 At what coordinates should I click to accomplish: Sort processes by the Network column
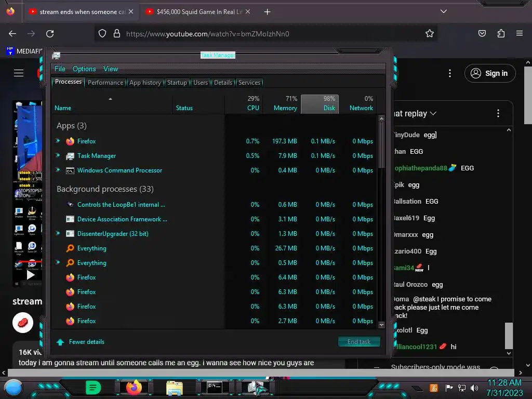pyautogui.click(x=357, y=104)
